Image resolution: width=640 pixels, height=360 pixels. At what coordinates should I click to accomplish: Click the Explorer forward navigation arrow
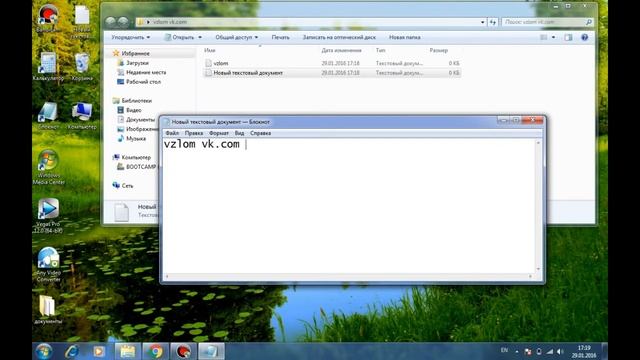[123, 22]
